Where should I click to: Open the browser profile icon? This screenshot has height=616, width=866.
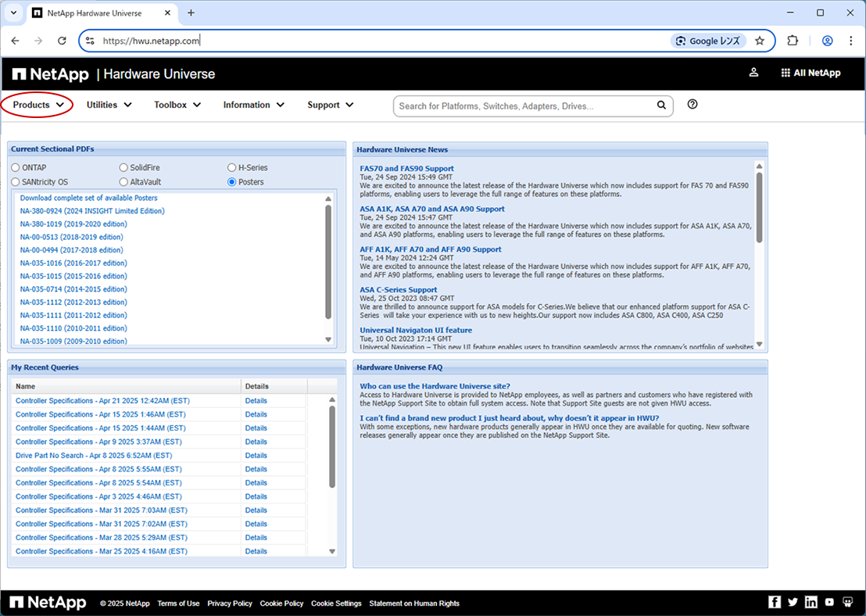[828, 41]
